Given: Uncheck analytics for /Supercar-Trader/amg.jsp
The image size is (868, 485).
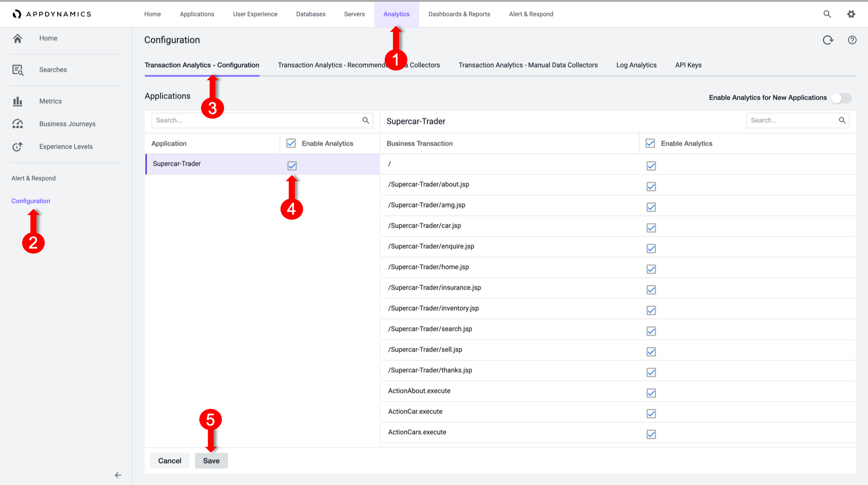Looking at the screenshot, I should tap(651, 207).
